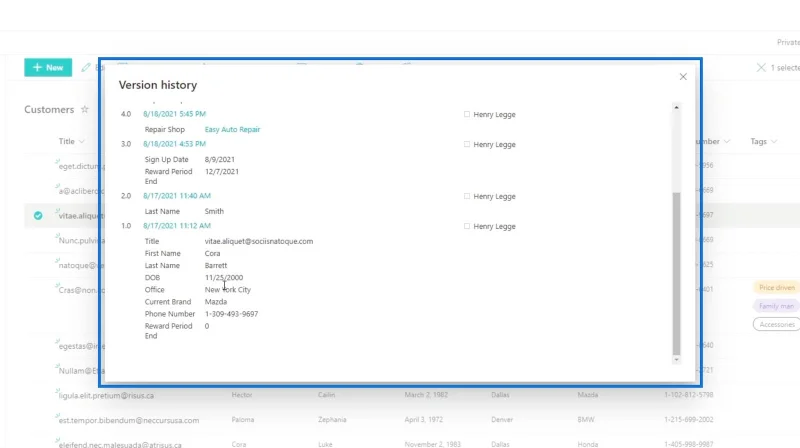800x448 pixels.
Task: Click the plus icon in the New button
Action: [37, 67]
